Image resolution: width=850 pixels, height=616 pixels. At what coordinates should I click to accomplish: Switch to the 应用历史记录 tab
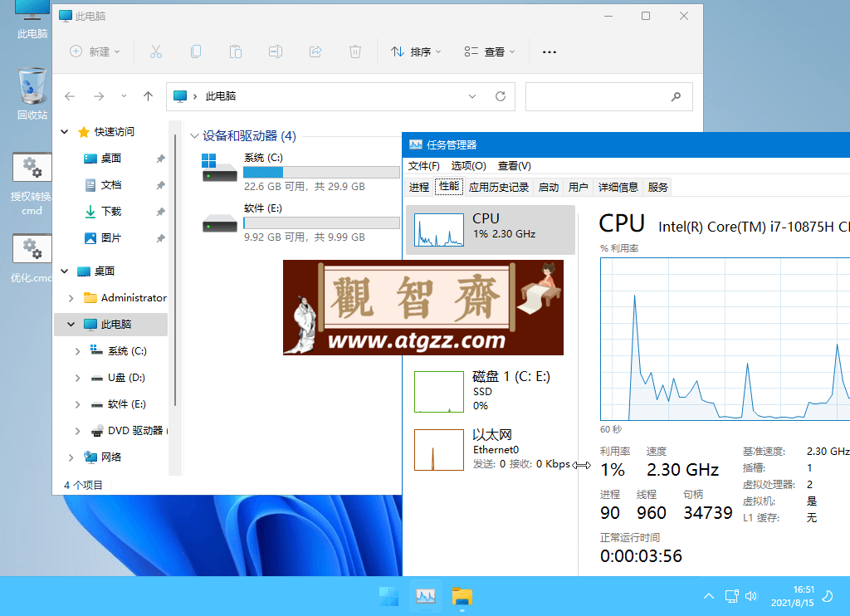[499, 187]
